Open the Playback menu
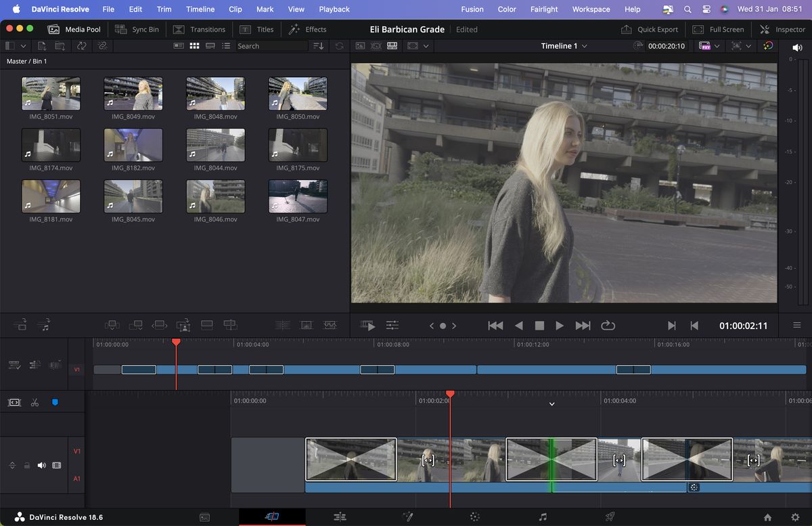 click(334, 9)
